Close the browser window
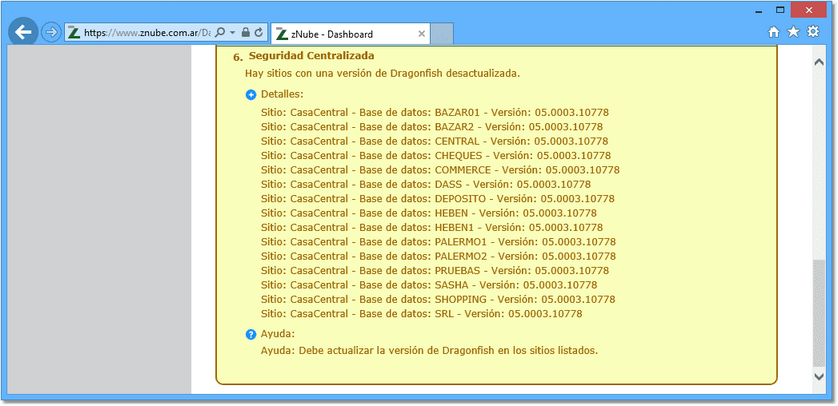The image size is (838, 406). pyautogui.click(x=809, y=10)
